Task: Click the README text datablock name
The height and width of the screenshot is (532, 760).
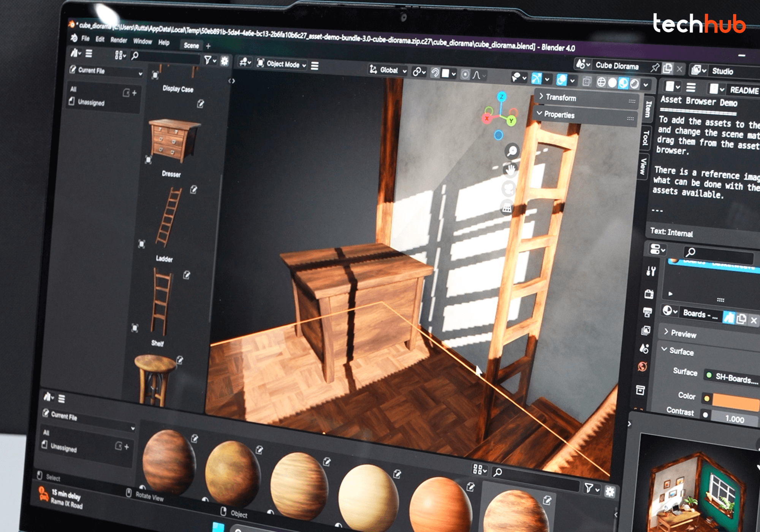Action: click(x=744, y=90)
